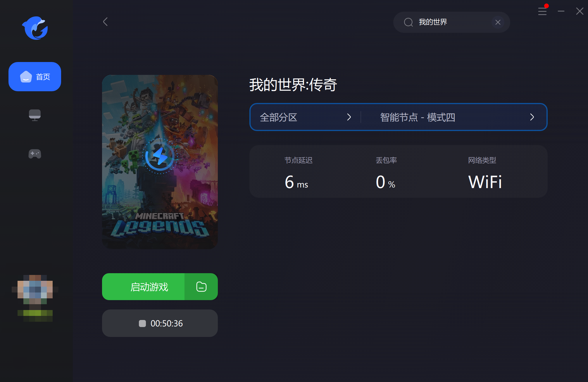Expand the 全部分区 region selector
This screenshot has width=588, height=382.
306,117
